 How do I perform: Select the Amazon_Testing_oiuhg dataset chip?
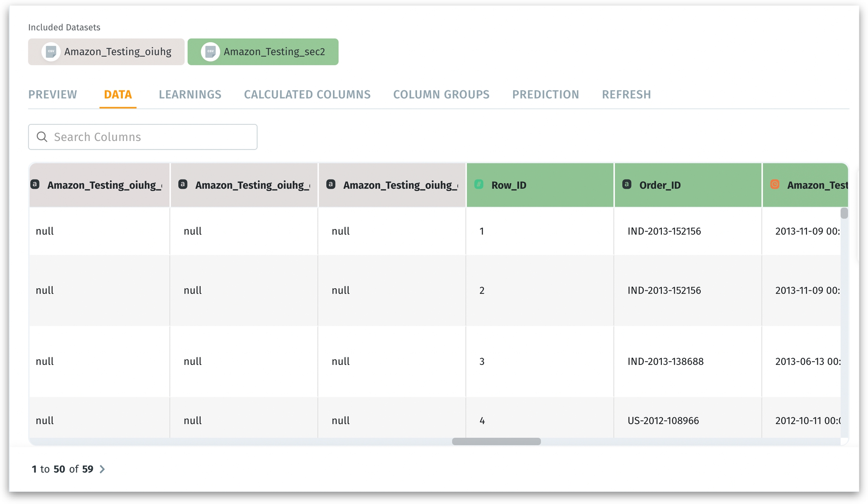coord(106,52)
